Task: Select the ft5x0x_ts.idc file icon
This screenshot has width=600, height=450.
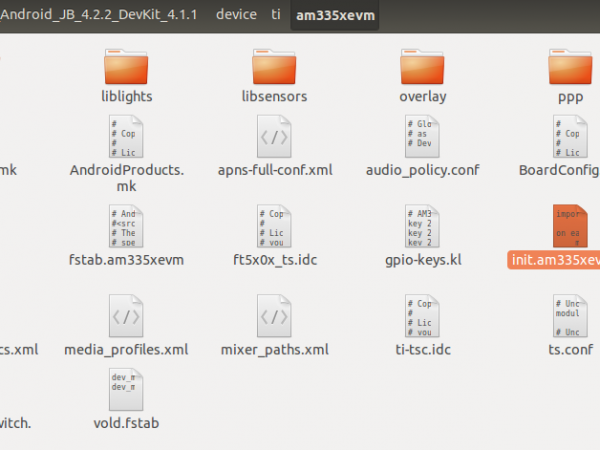Action: [x=274, y=228]
